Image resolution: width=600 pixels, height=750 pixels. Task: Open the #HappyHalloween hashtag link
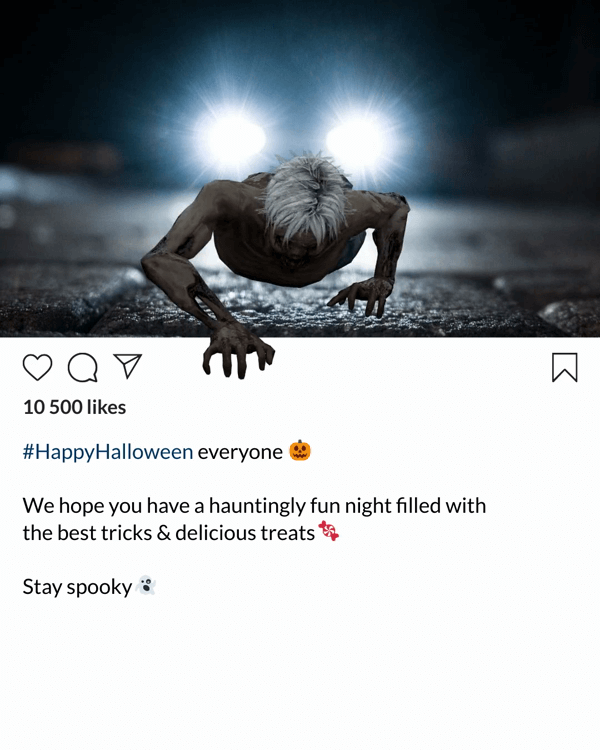tap(108, 452)
